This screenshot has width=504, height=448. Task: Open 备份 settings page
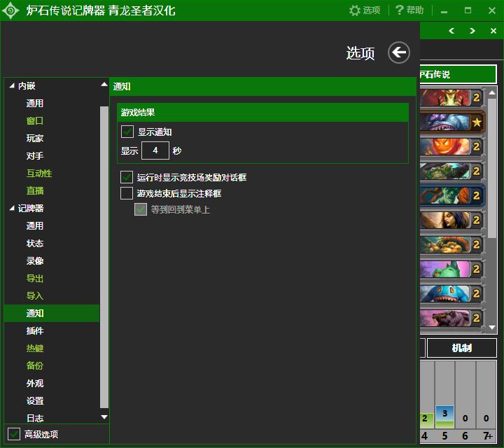[35, 365]
